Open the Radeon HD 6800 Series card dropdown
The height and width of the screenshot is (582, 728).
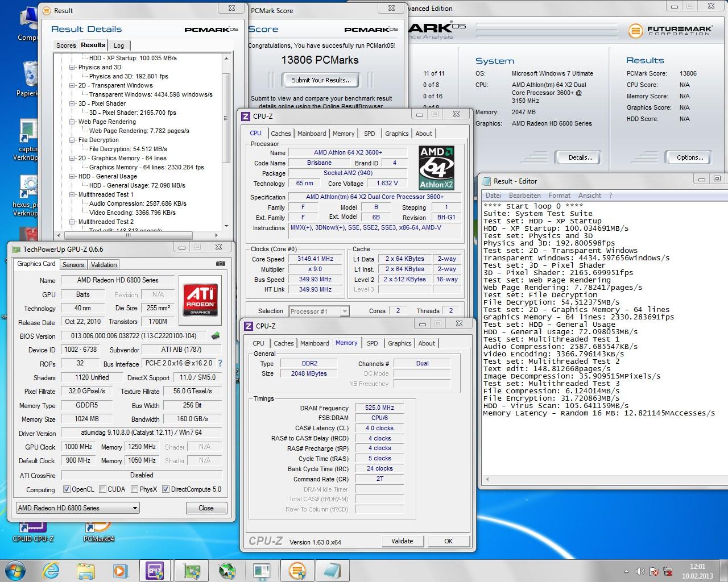tap(77, 508)
